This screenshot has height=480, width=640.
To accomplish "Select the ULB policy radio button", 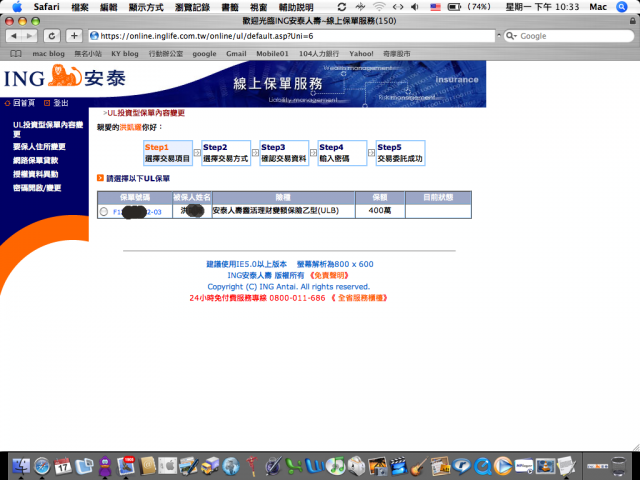I will [104, 211].
